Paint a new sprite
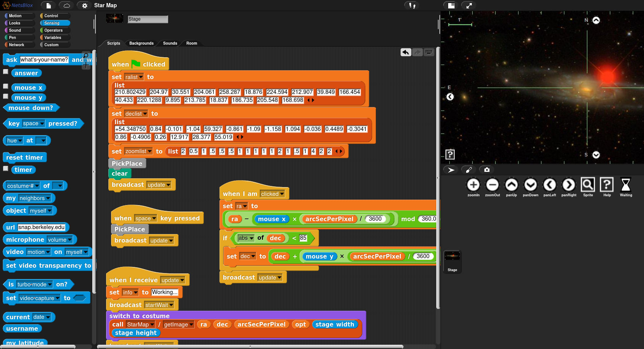Screen dimensions: 644x349 [469, 170]
